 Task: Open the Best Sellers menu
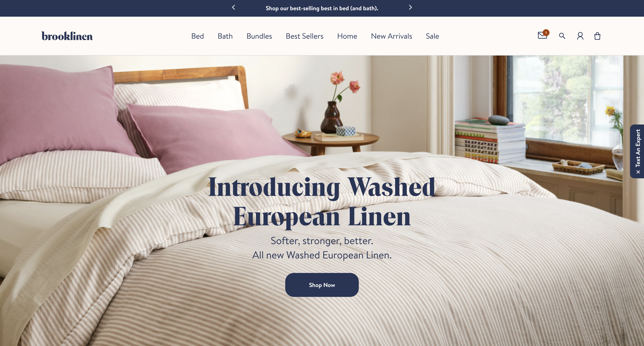point(304,36)
